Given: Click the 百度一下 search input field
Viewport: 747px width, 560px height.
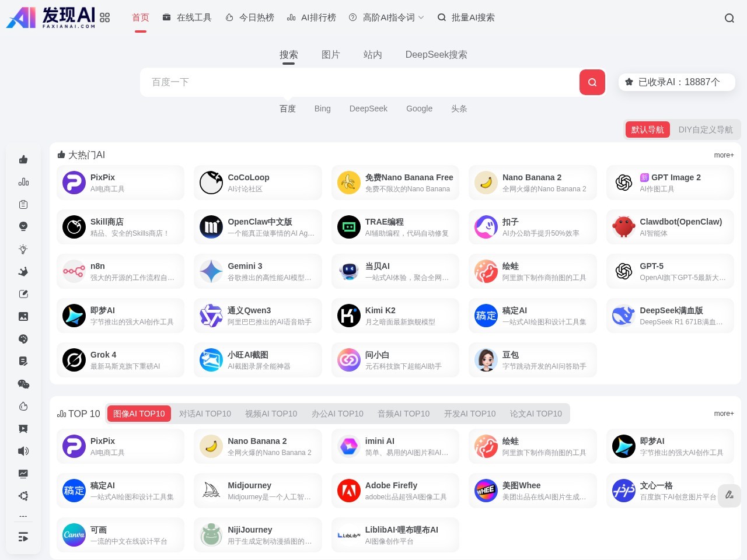Looking at the screenshot, I should [359, 82].
